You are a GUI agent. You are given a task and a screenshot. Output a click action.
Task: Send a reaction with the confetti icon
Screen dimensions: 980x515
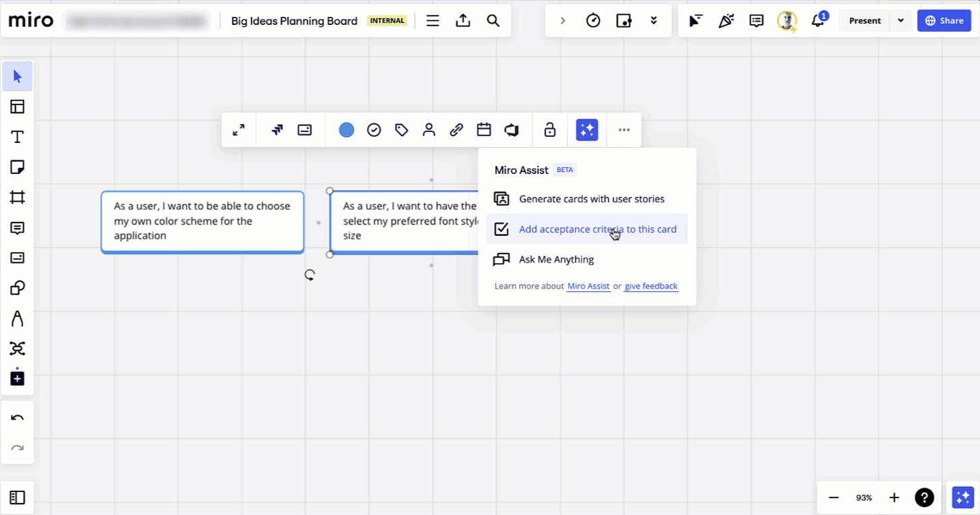tap(726, 21)
